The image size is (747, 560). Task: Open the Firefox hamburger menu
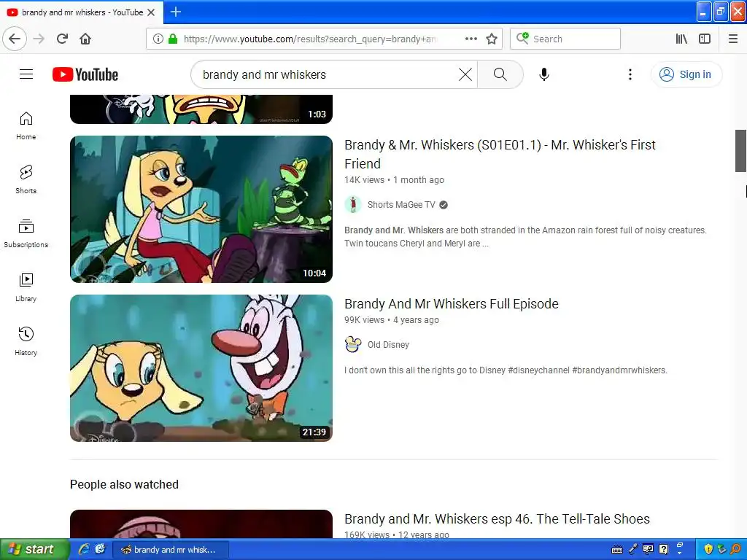coord(733,39)
